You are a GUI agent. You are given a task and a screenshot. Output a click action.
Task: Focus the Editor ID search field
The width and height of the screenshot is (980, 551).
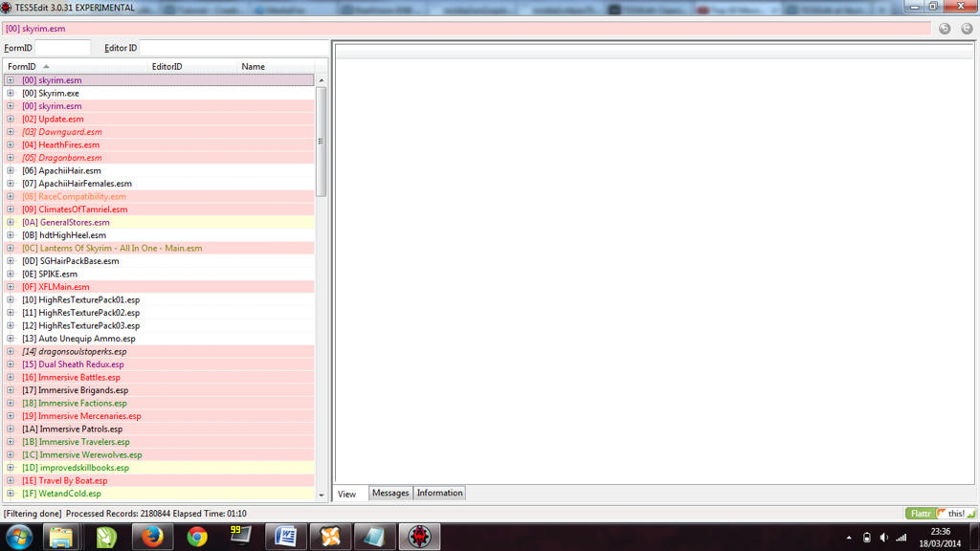[234, 48]
